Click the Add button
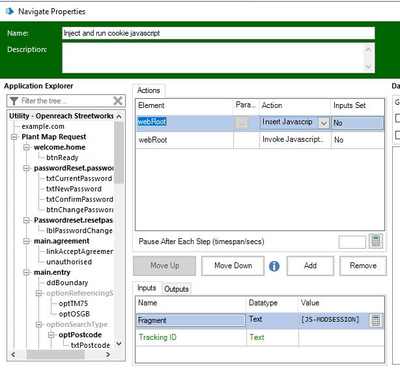Viewport: 400px width, 371px height. click(310, 266)
